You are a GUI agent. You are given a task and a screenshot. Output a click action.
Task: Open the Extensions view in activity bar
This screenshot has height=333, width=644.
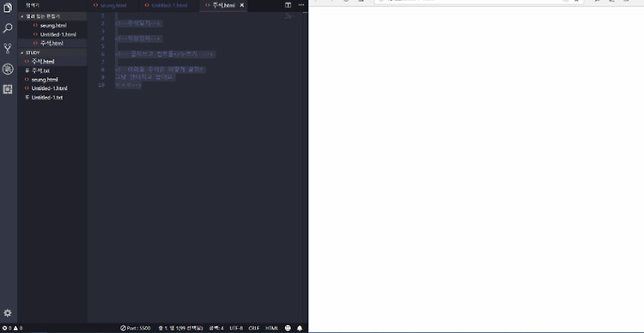click(x=8, y=89)
